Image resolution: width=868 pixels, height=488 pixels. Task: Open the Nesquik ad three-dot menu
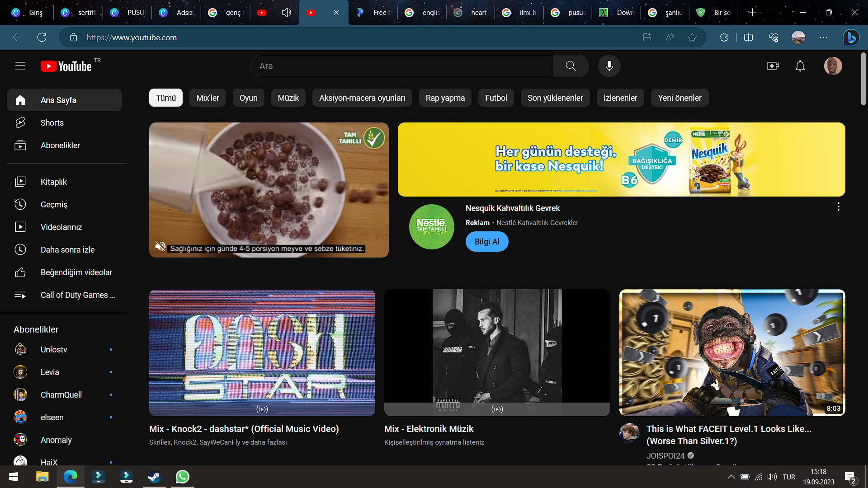point(838,207)
